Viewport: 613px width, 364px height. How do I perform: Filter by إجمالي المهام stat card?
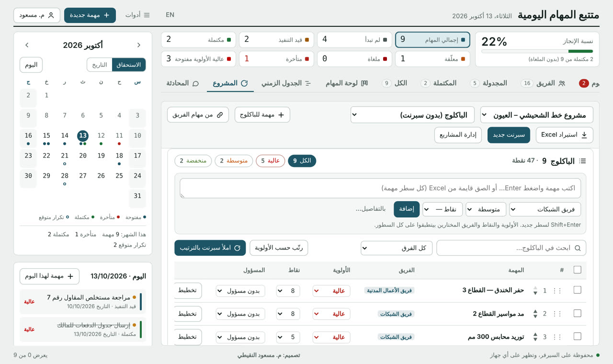click(432, 40)
